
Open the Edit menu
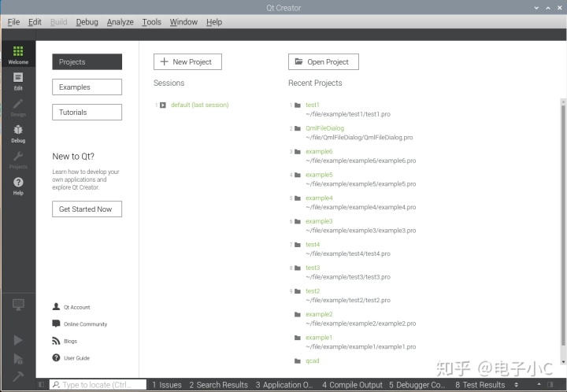coord(35,22)
